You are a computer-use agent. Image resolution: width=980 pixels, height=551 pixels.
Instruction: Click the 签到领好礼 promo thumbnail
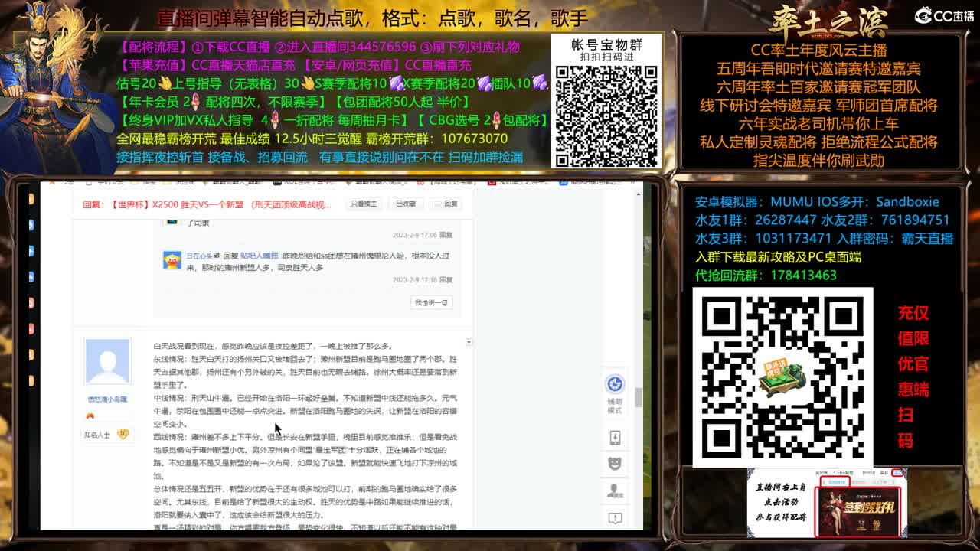858,511
